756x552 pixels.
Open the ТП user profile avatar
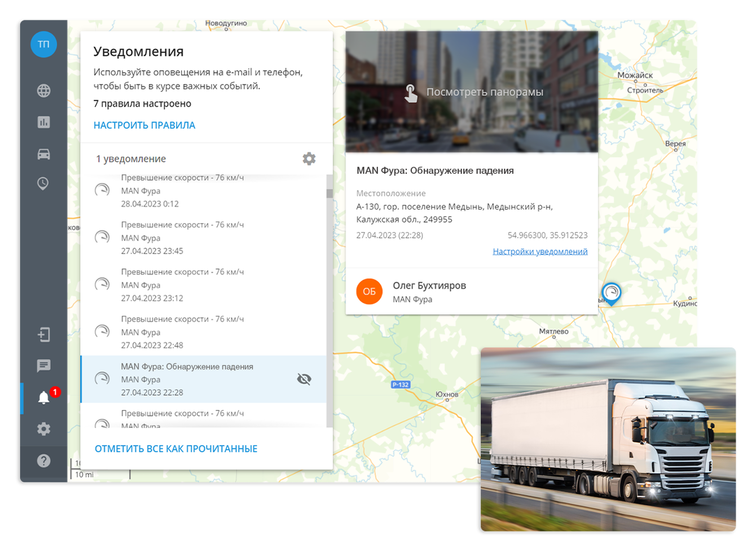click(43, 44)
